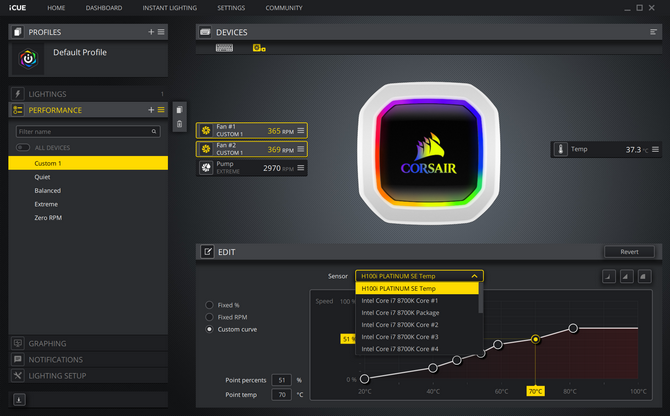Viewport: 670px width, 416px height.
Task: Open the Fan #2 options menu
Action: tap(301, 149)
